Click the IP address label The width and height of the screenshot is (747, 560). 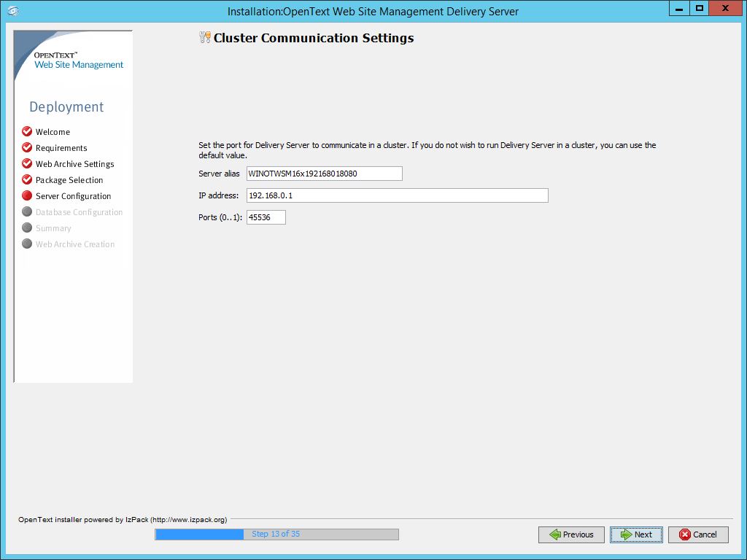pyautogui.click(x=219, y=195)
